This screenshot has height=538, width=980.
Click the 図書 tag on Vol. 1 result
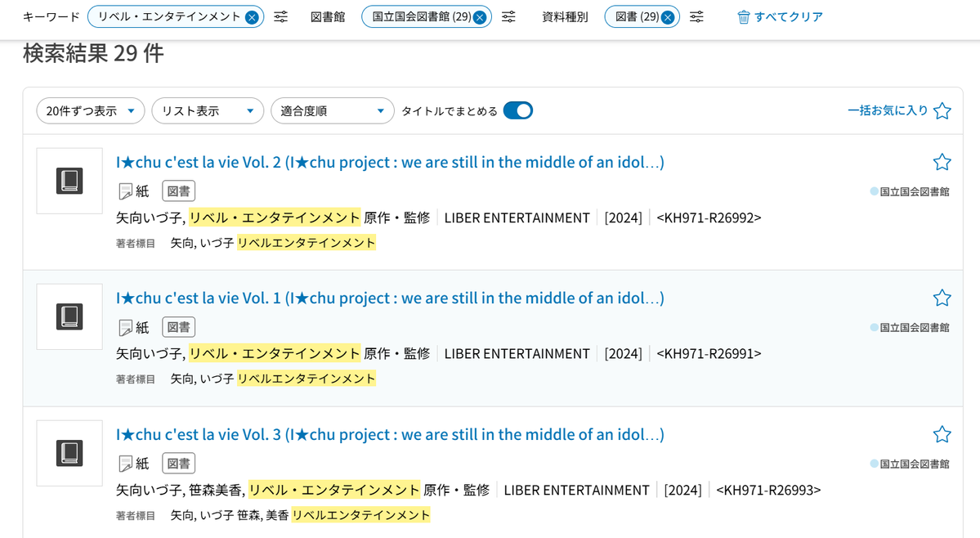pos(179,327)
